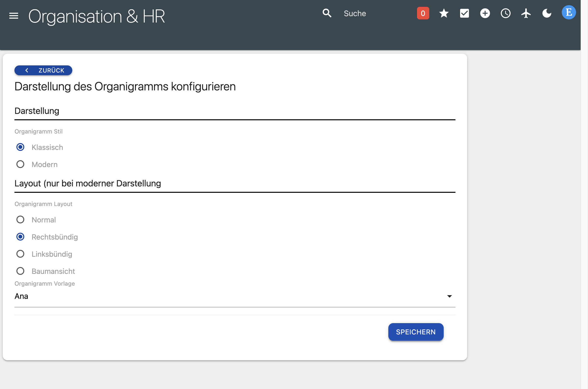This screenshot has width=588, height=389.
Task: Go back with the Zurück button
Action: coord(43,70)
